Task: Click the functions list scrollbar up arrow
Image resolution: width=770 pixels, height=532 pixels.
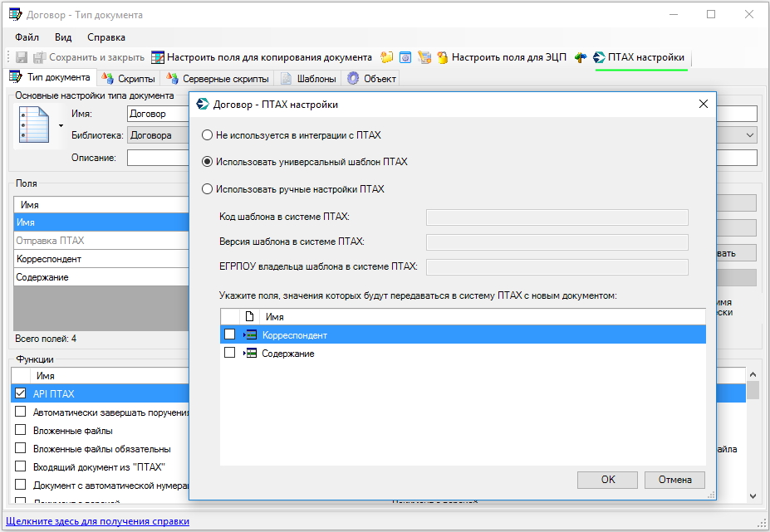Action: click(753, 374)
